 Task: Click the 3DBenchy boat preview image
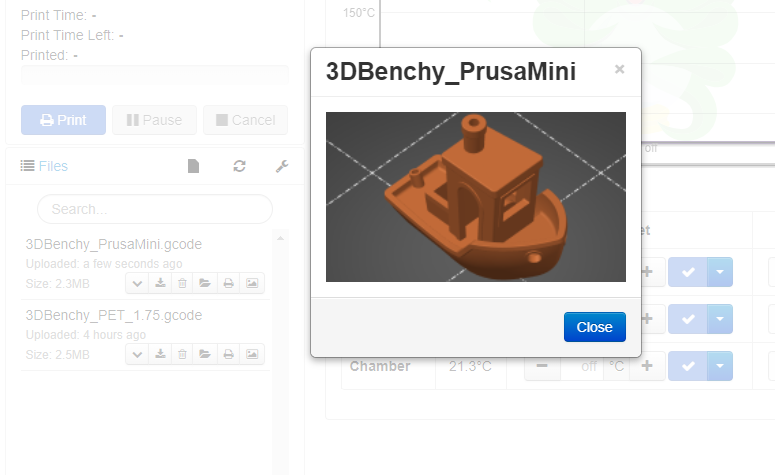(x=475, y=197)
